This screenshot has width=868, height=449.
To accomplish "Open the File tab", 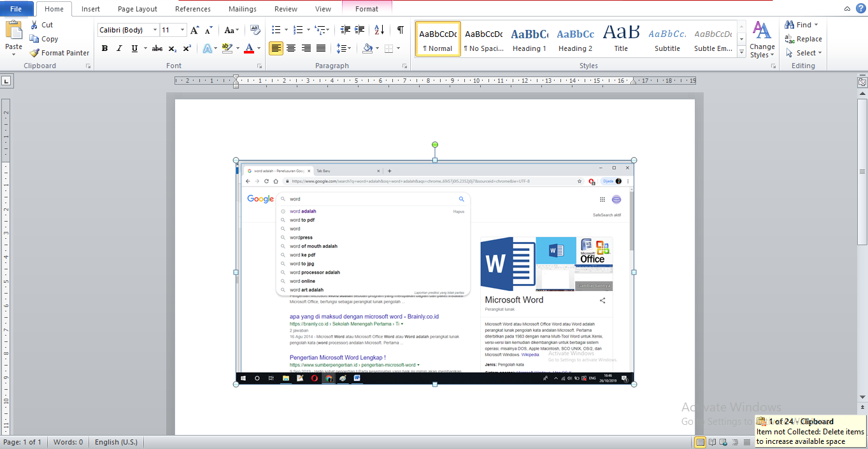I will 17,9.
